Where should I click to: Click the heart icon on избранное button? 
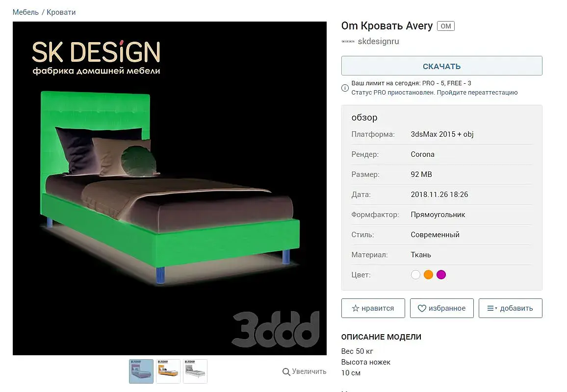point(422,308)
